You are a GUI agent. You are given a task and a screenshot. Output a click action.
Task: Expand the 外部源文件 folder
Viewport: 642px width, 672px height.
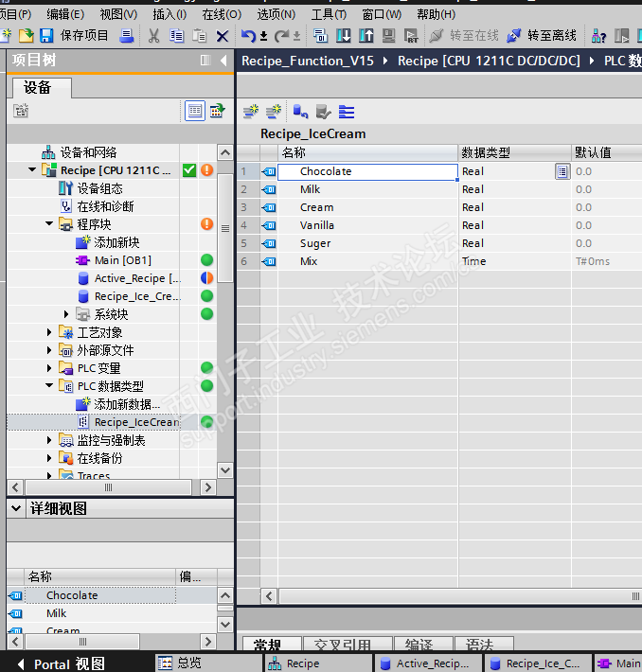pos(49,350)
